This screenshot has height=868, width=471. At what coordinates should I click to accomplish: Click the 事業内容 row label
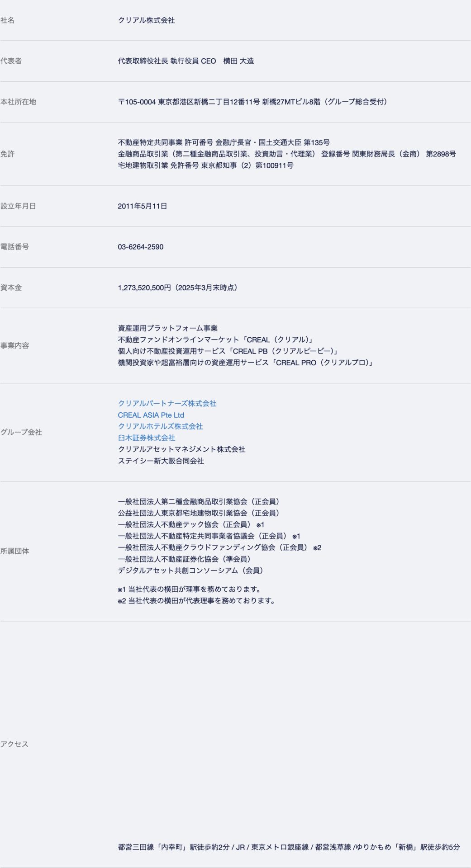tap(14, 345)
